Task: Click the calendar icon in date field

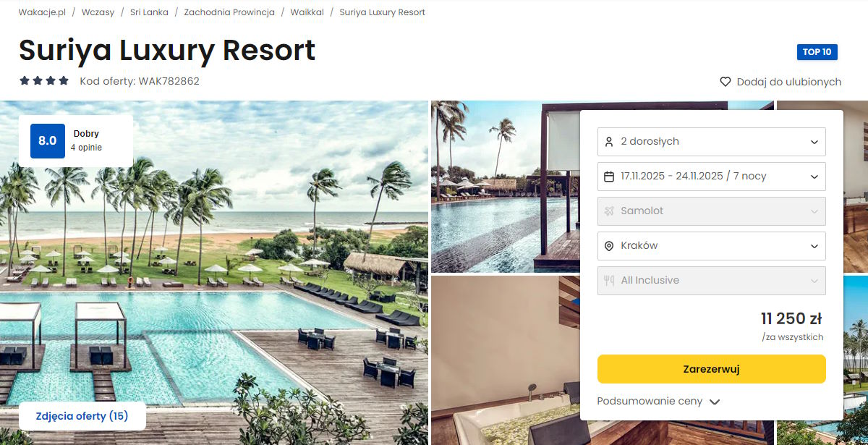Action: click(x=609, y=177)
